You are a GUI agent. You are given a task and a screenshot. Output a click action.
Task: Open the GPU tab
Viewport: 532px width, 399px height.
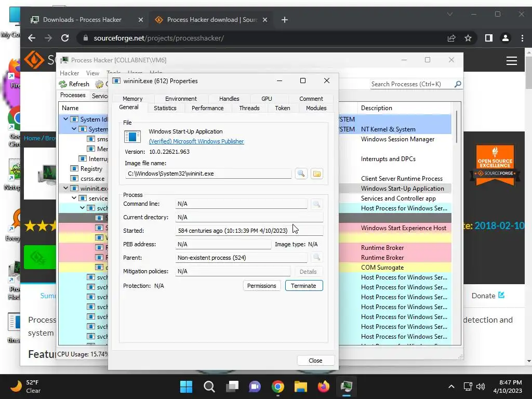pos(267,99)
